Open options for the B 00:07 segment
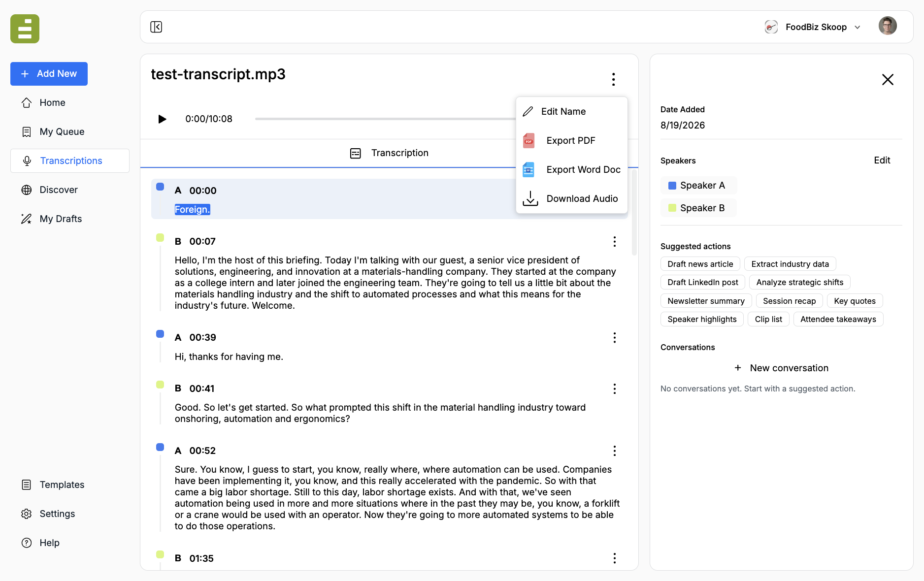This screenshot has width=924, height=581. tap(614, 241)
